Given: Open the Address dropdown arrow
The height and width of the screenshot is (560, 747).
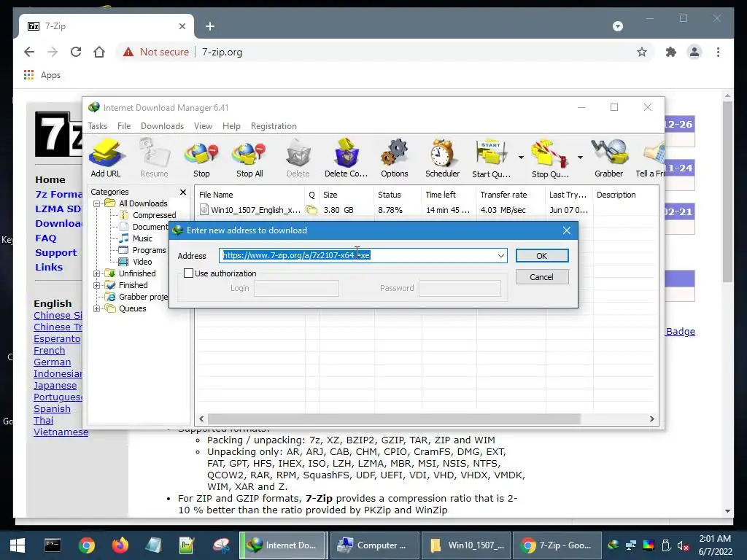Looking at the screenshot, I should [x=500, y=256].
